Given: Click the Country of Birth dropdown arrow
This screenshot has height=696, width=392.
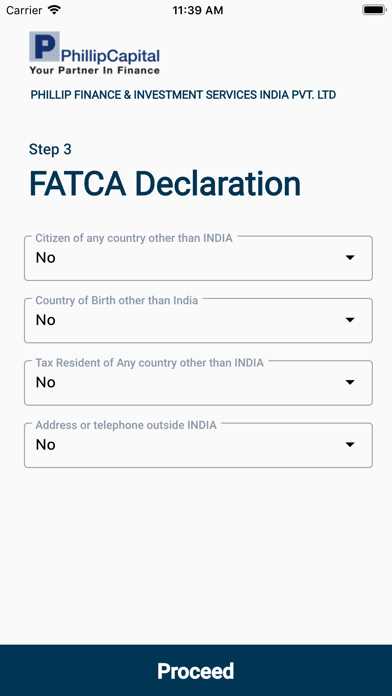Looking at the screenshot, I should (x=350, y=320).
